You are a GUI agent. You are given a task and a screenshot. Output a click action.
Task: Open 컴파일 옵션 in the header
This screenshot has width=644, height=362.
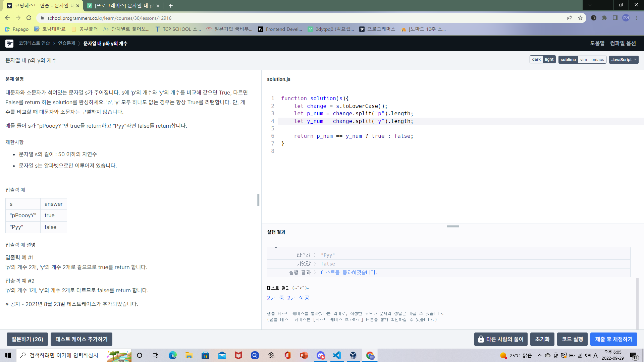[623, 43]
